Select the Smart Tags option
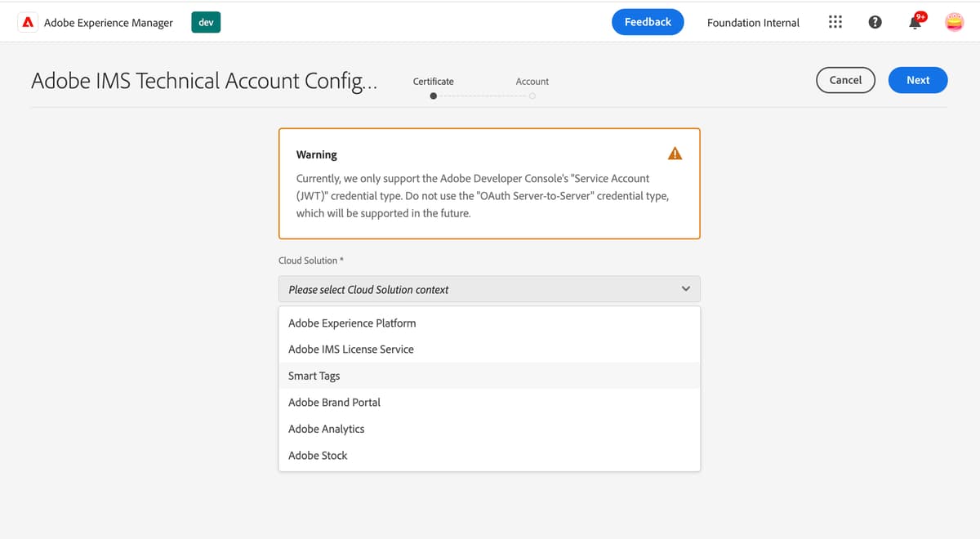Screen dimensions: 980x539 [314, 376]
